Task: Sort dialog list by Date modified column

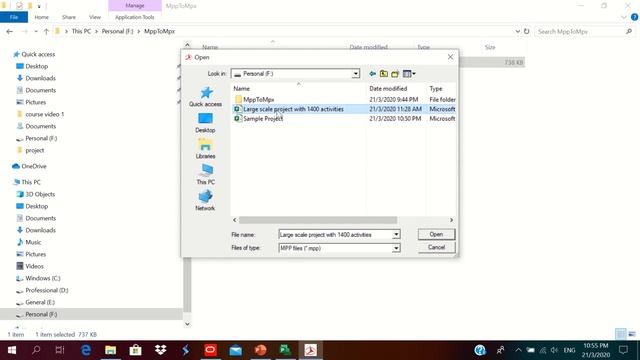Action: (x=388, y=89)
